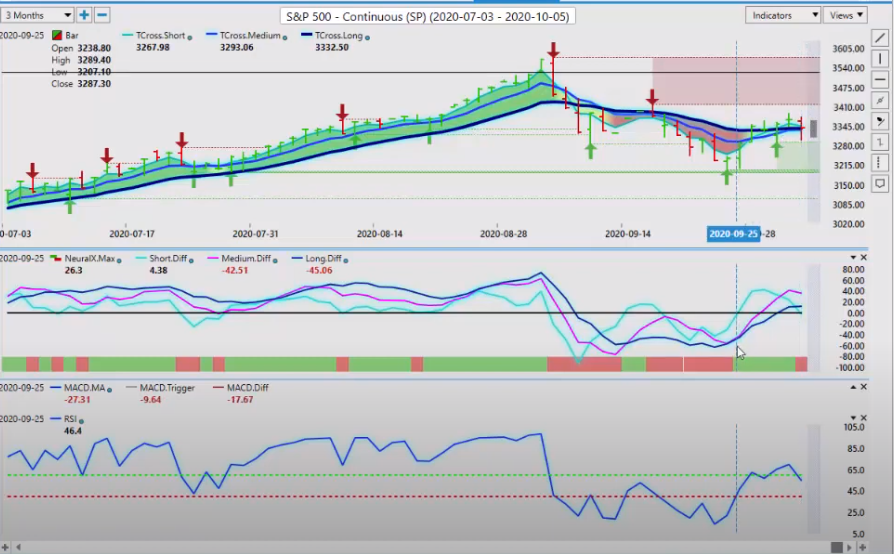Select the slashed-circle line tool in right toolbar
Viewport: 894px width, 554px height.
pos(880,100)
